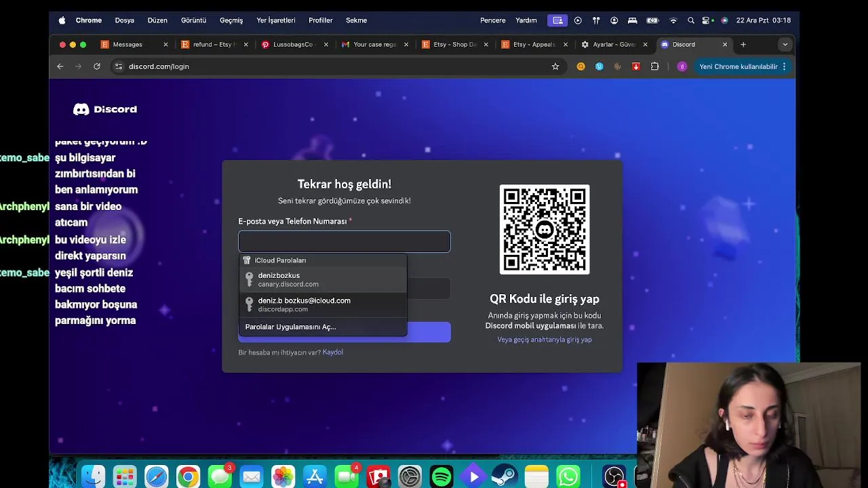The width and height of the screenshot is (868, 488).
Task: Open Spotify from the dock
Action: click(441, 476)
